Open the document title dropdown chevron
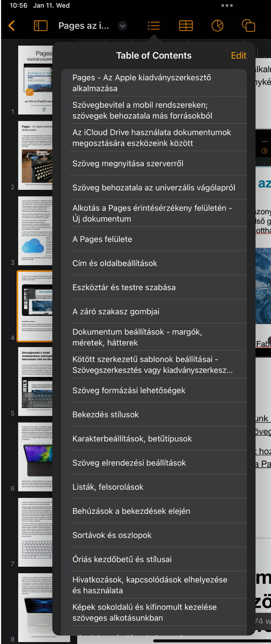The width and height of the screenshot is (271, 644). [123, 26]
